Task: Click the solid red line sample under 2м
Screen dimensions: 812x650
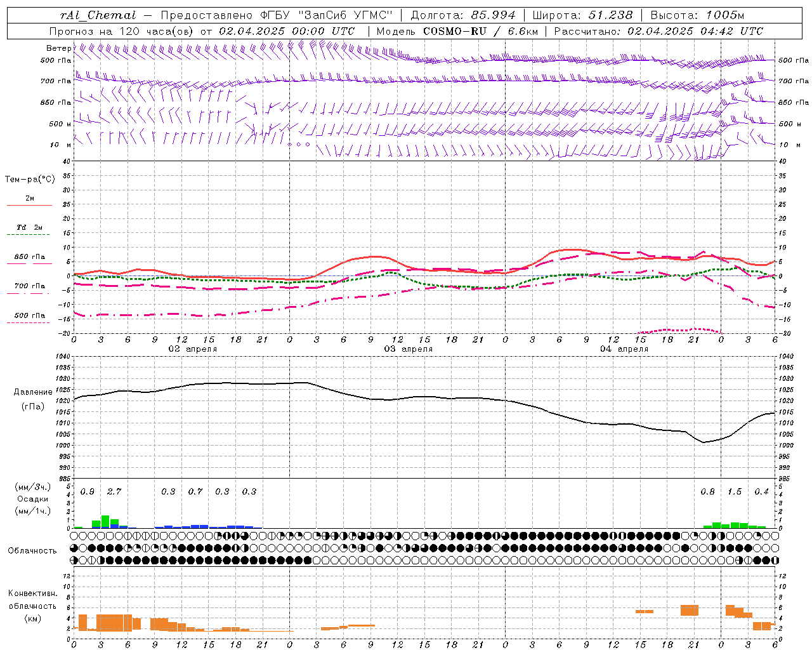Action: [29, 206]
